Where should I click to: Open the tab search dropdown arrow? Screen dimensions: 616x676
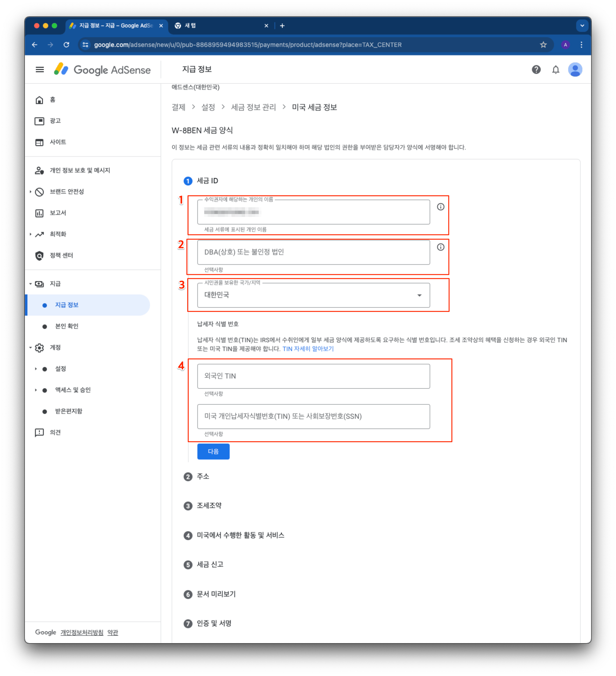(x=582, y=26)
